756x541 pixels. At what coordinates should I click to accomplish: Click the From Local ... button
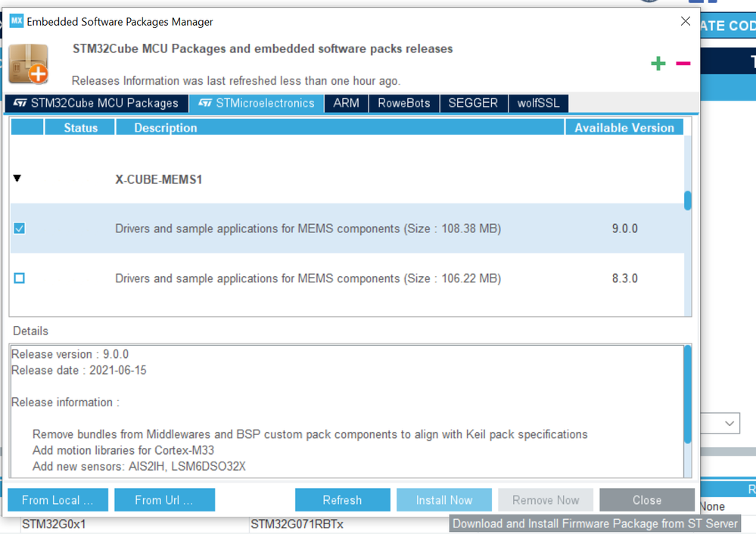coord(58,500)
